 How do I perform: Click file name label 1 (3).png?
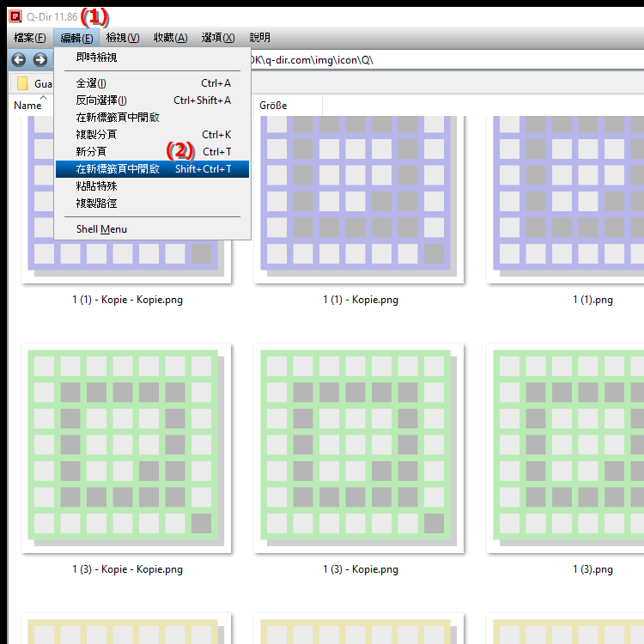pos(592,569)
